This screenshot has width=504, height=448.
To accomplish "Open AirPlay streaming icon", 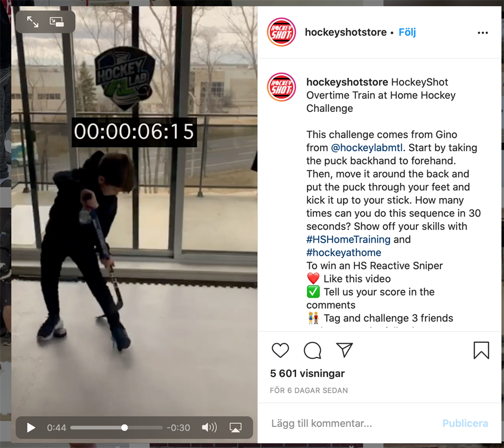I will click(236, 428).
